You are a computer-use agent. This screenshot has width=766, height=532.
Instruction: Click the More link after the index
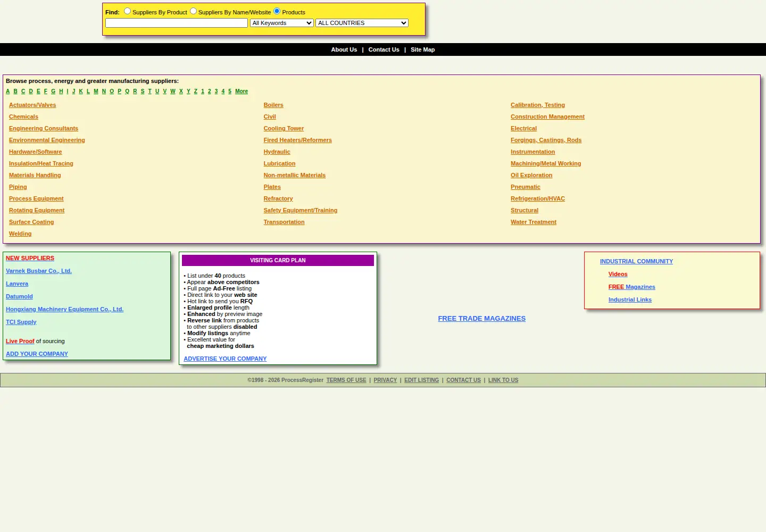click(x=242, y=92)
